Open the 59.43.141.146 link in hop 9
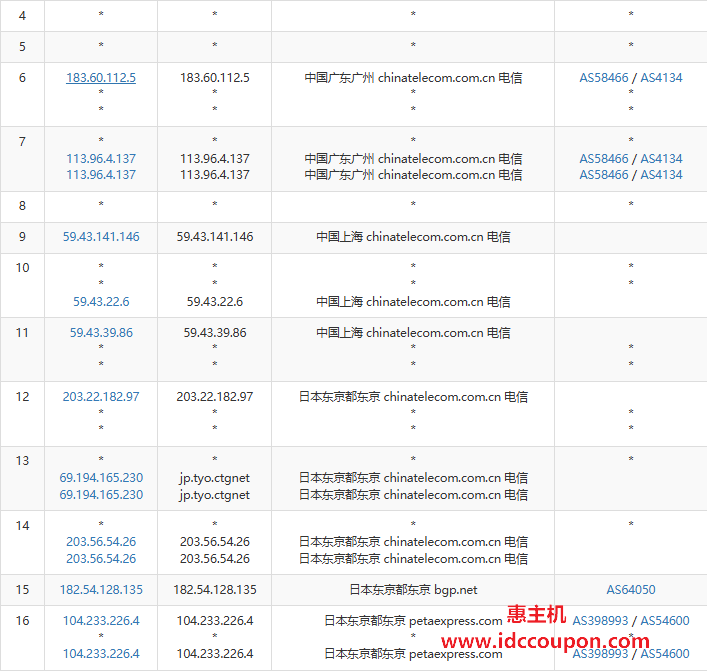 pyautogui.click(x=101, y=237)
